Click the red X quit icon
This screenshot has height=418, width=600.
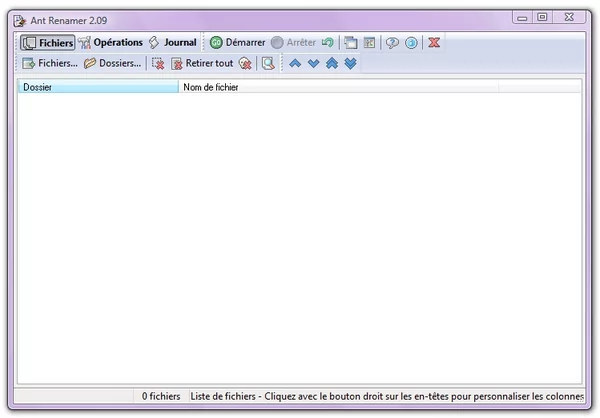click(434, 42)
